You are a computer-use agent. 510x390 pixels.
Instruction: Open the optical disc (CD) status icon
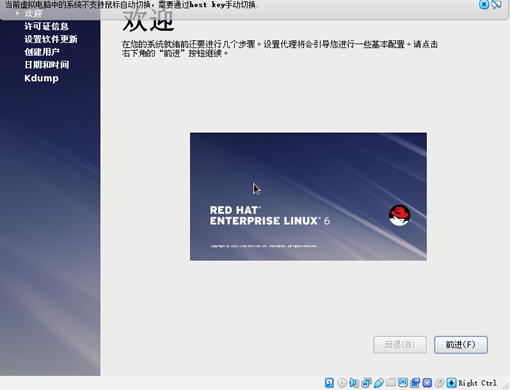(342, 383)
